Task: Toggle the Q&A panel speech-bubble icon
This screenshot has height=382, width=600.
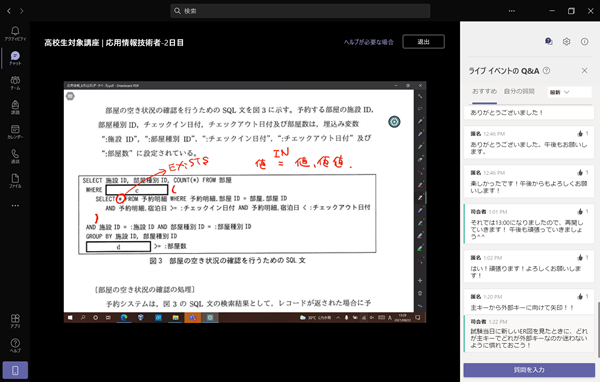Action: tap(548, 41)
